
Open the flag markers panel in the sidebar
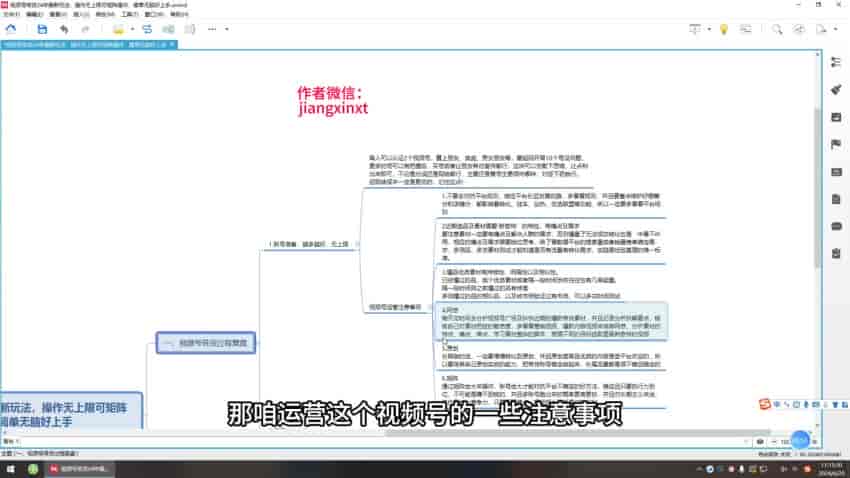tap(836, 144)
